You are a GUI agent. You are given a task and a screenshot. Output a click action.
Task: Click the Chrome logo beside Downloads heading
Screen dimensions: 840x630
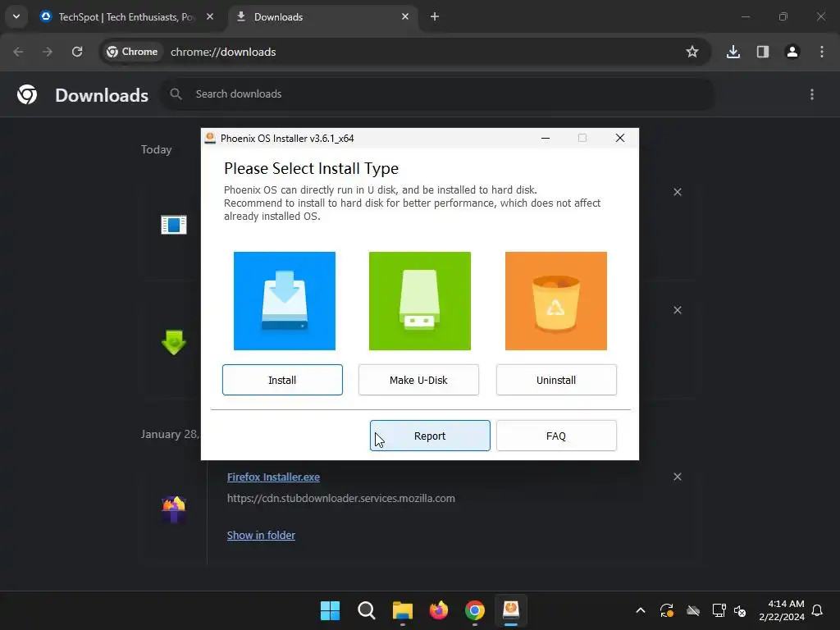click(x=27, y=94)
